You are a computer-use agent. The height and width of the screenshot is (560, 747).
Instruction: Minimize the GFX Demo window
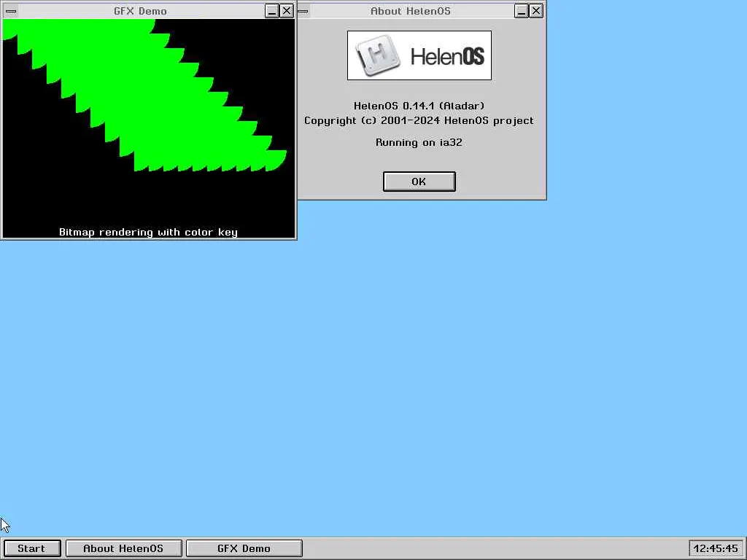click(x=272, y=11)
